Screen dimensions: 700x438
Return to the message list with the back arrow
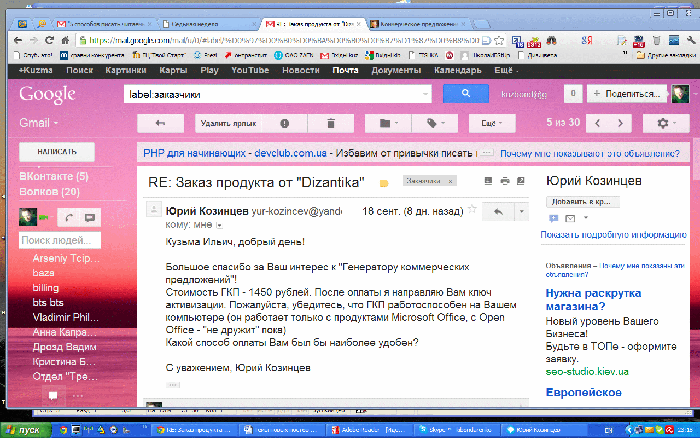[160, 123]
